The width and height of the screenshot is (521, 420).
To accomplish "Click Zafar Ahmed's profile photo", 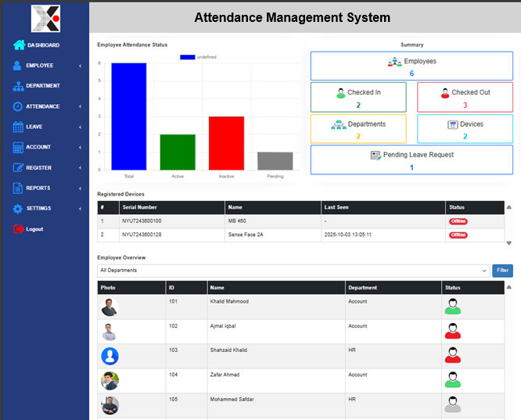I will coord(110,381).
